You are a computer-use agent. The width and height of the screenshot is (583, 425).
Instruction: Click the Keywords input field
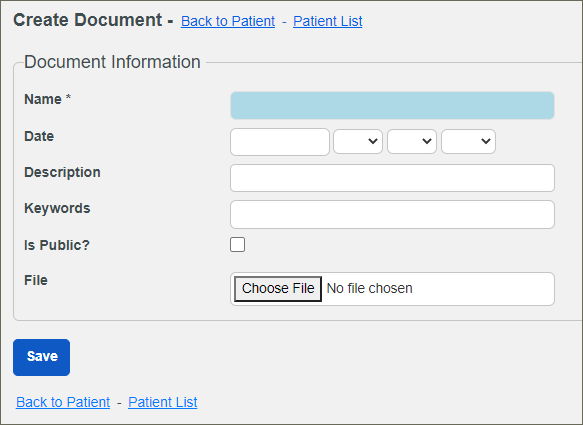click(x=392, y=215)
